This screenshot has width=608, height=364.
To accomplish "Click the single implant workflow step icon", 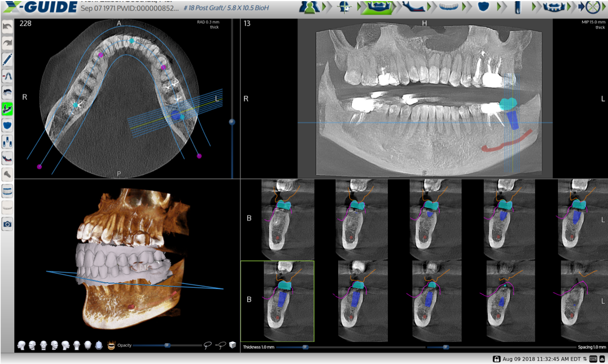I will 517,7.
